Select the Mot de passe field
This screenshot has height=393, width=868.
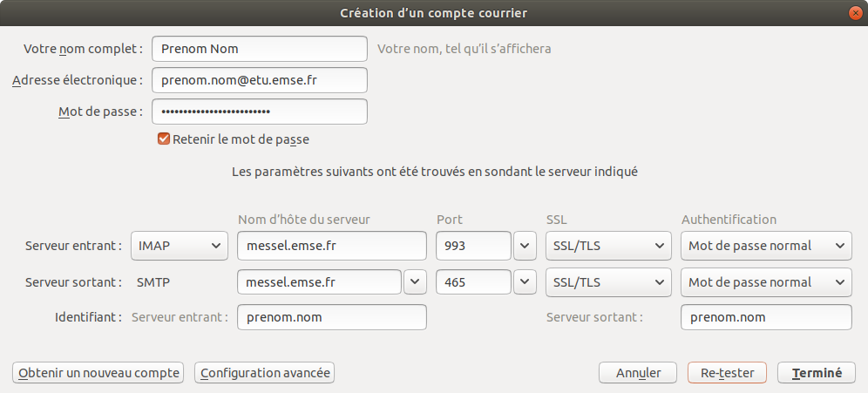click(x=259, y=112)
